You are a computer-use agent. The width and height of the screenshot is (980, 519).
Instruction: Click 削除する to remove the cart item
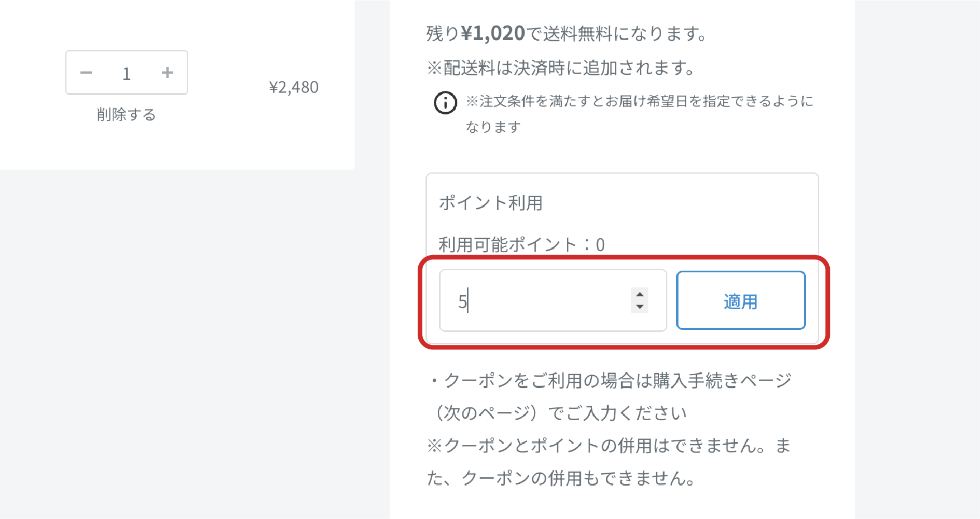click(x=126, y=114)
